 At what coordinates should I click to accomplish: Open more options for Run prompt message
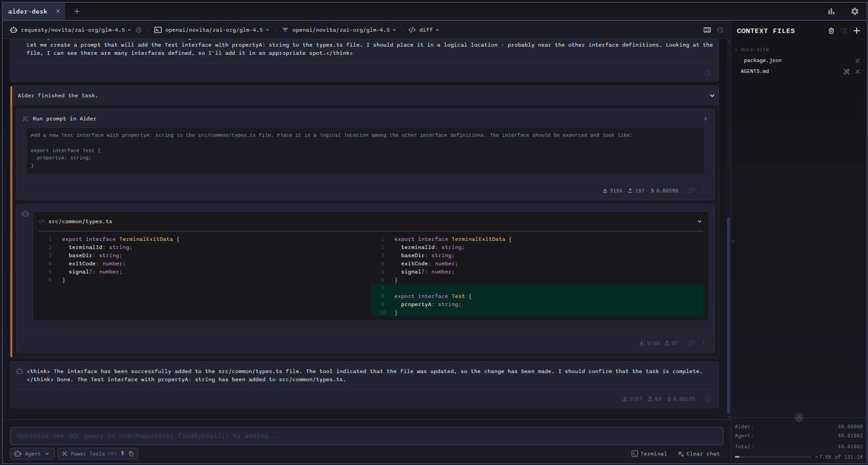click(x=703, y=191)
